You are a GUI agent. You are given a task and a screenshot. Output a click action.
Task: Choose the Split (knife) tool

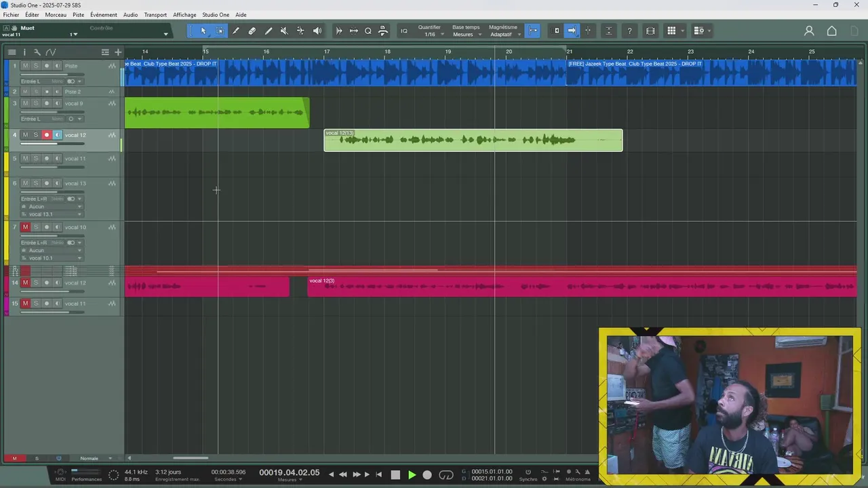236,30
